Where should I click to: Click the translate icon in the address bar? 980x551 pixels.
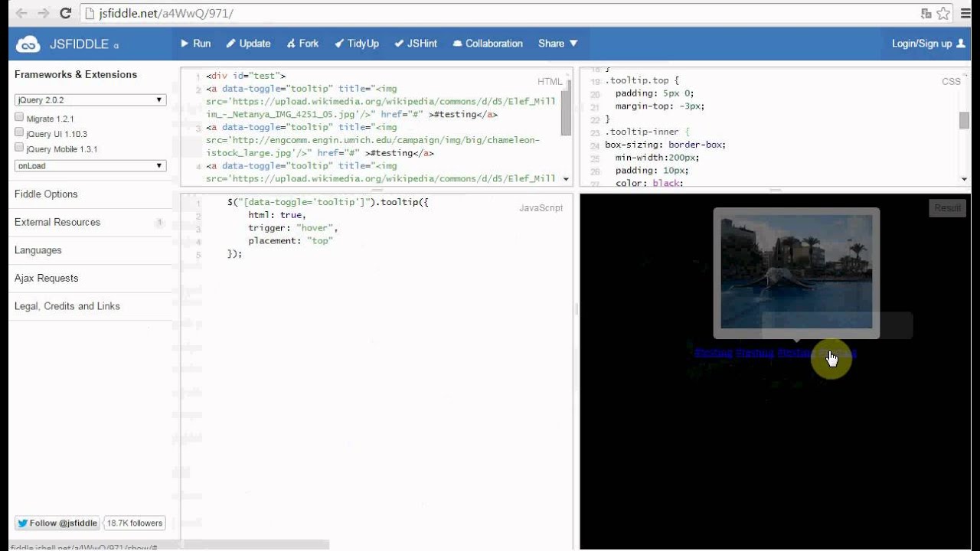[x=926, y=13]
